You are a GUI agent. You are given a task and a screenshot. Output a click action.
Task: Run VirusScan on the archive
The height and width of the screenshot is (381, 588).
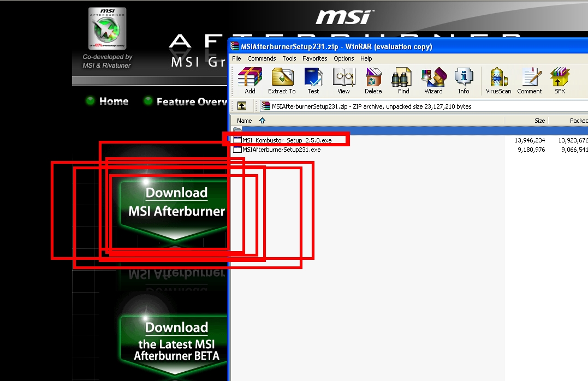pos(498,81)
